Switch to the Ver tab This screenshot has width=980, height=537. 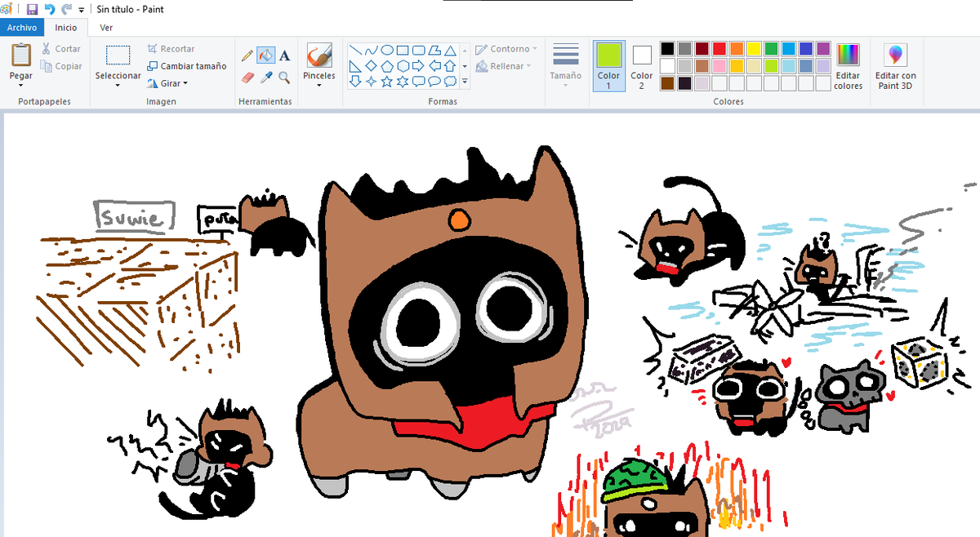(x=106, y=27)
